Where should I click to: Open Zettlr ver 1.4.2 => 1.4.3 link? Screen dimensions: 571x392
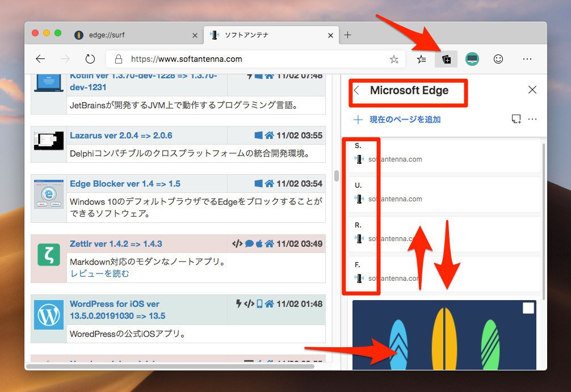click(x=116, y=244)
